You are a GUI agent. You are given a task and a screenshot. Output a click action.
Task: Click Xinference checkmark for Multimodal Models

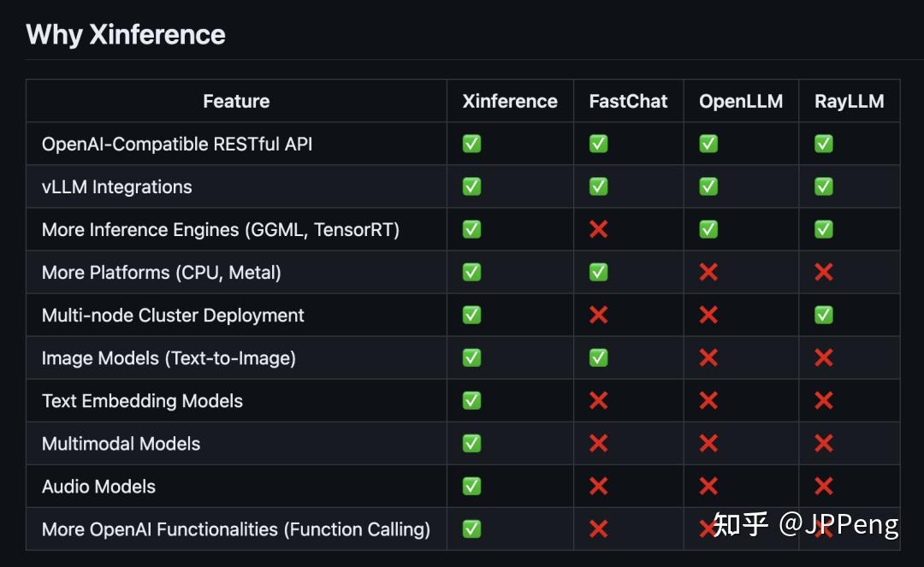click(x=471, y=443)
